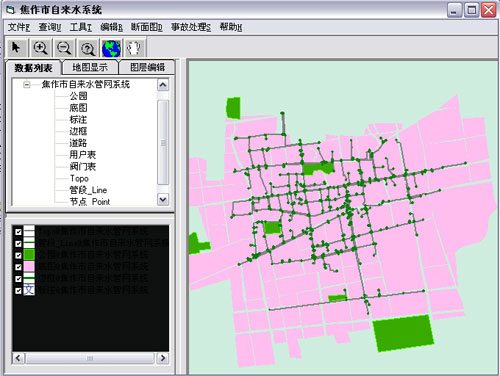Toggle checkbox beside pink basemap layer swatch
Screen dimensions: 500x376
point(18,267)
